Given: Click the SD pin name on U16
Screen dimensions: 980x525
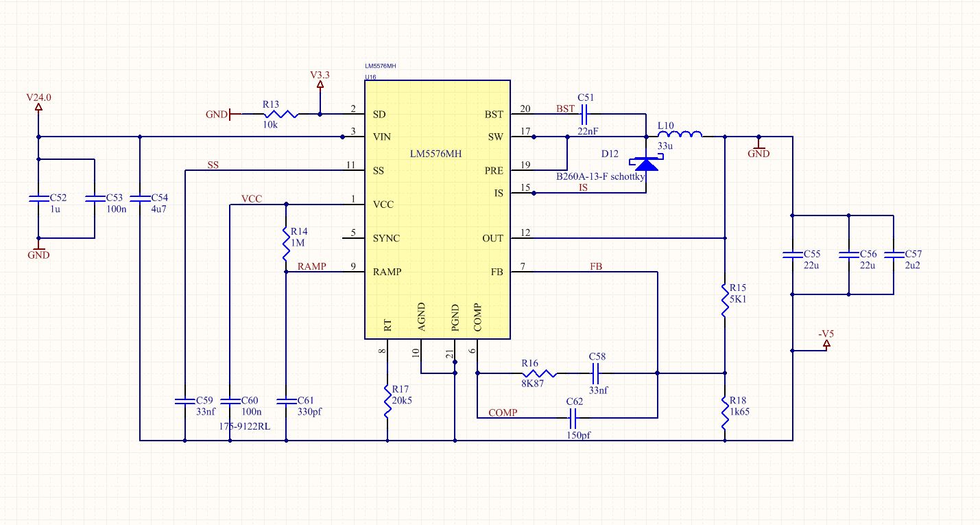Looking at the screenshot, I should (379, 114).
